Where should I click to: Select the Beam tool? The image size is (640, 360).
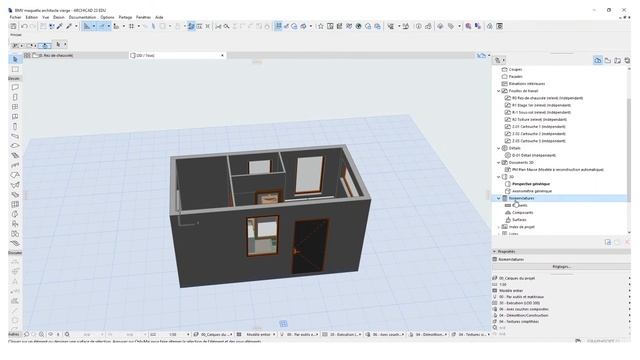tap(15, 136)
